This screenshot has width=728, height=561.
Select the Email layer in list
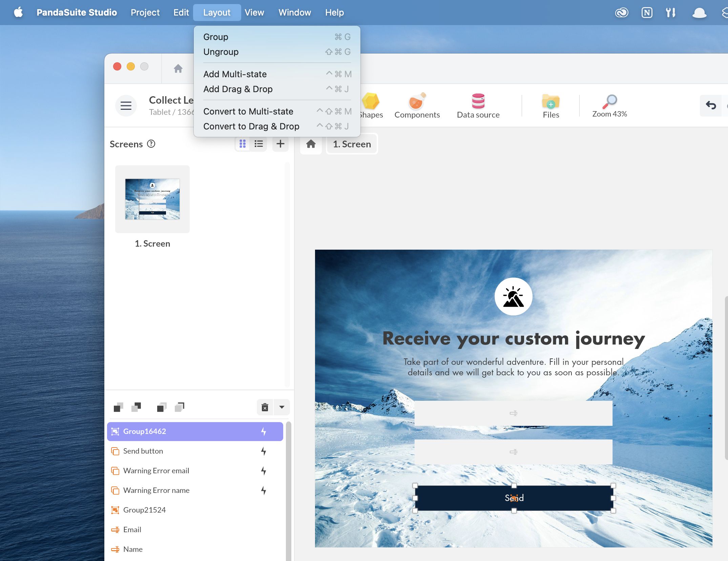132,530
